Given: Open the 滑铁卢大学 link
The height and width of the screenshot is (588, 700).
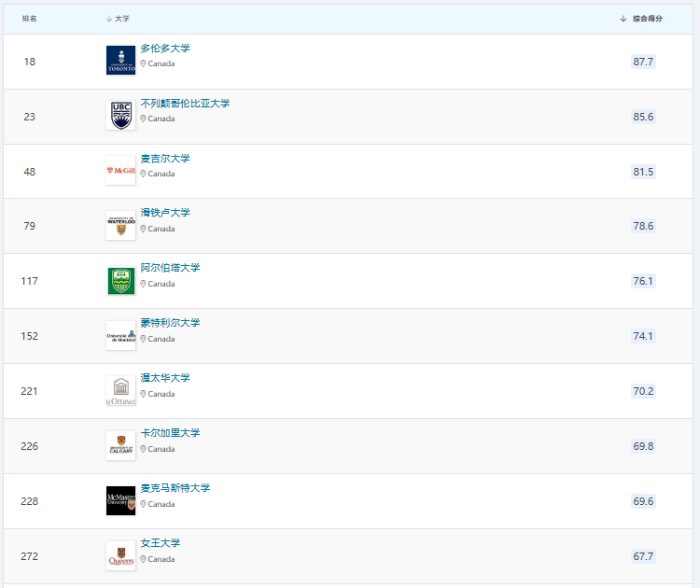Looking at the screenshot, I should click(164, 213).
